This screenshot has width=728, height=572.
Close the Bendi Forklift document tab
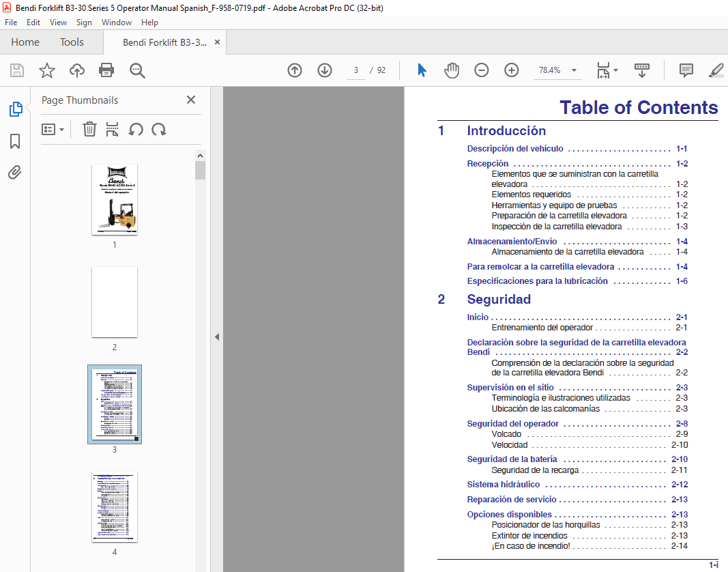217,42
